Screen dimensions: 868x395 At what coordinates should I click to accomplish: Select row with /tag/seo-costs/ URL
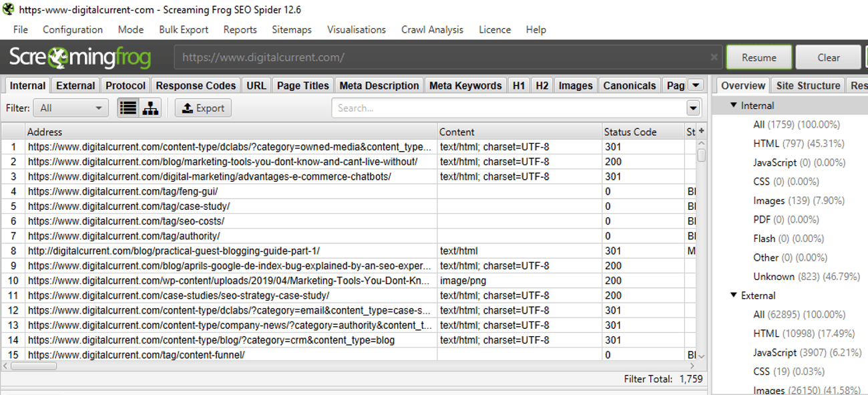point(349,221)
